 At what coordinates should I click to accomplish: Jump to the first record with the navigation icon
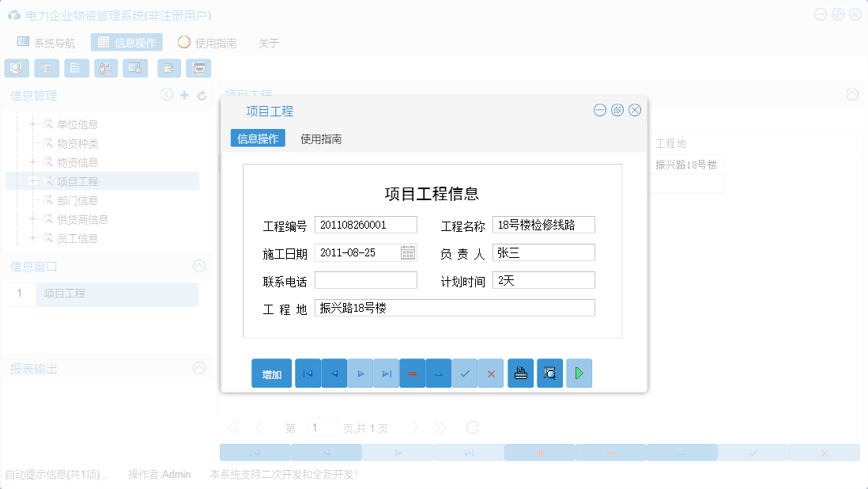308,373
